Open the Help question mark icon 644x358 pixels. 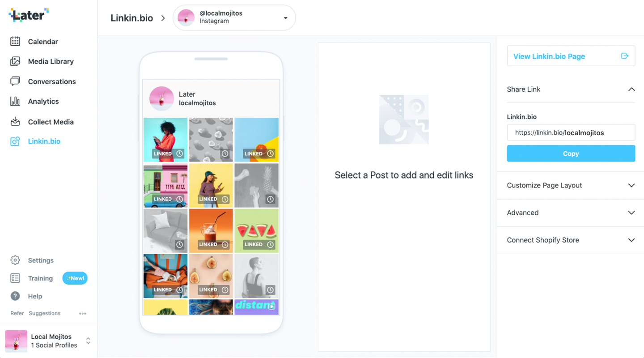[x=15, y=296]
